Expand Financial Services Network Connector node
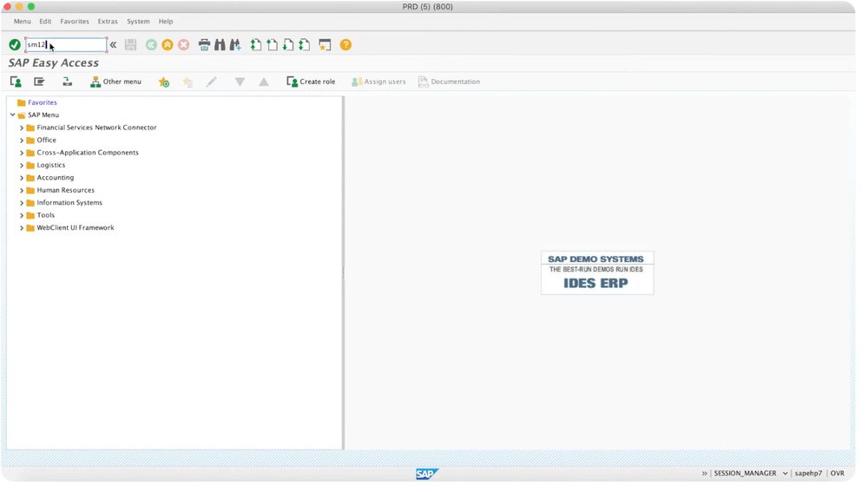The width and height of the screenshot is (868, 492). pos(22,128)
